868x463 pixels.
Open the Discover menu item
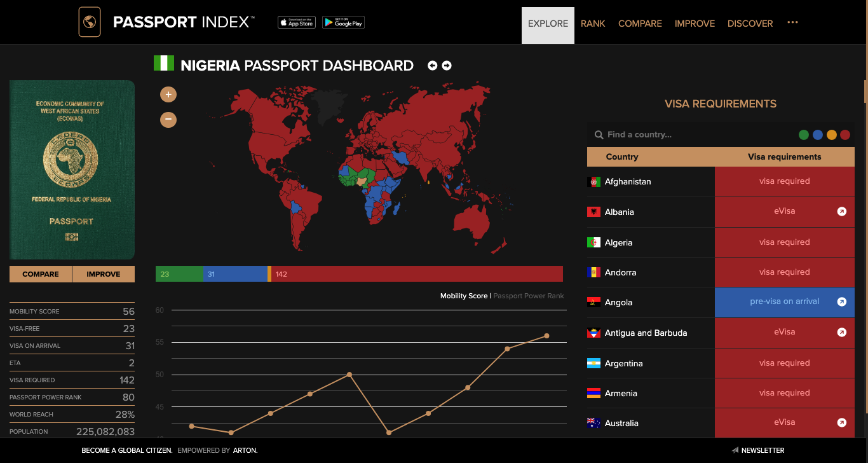(750, 24)
